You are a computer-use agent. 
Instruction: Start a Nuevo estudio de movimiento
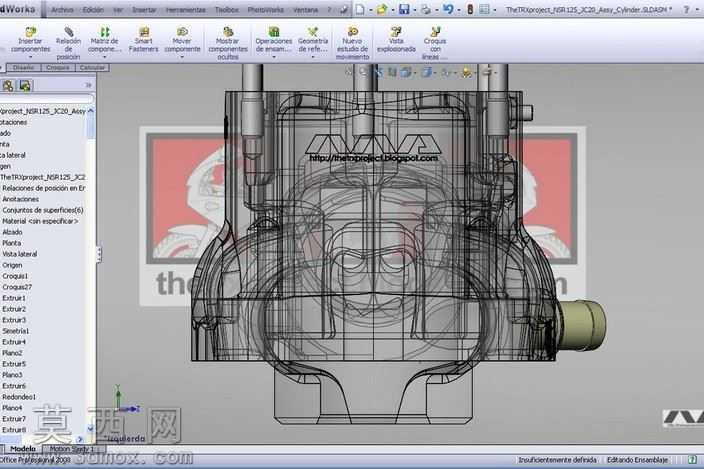(352, 43)
